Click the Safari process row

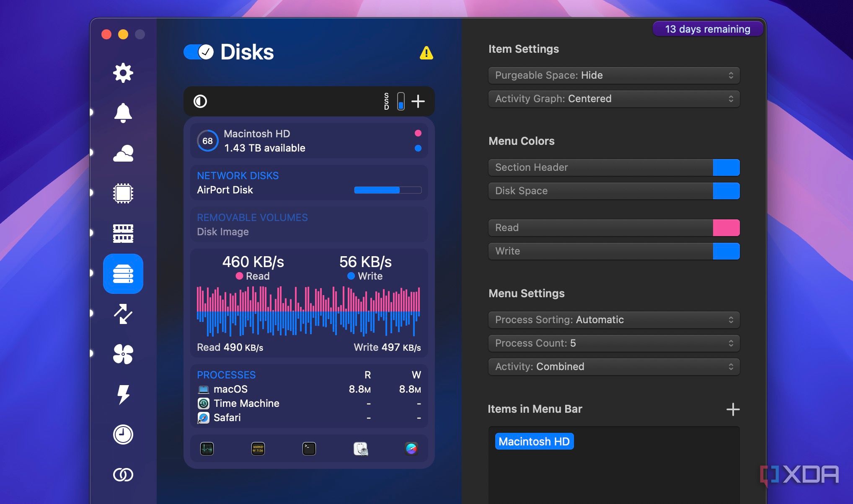click(309, 418)
